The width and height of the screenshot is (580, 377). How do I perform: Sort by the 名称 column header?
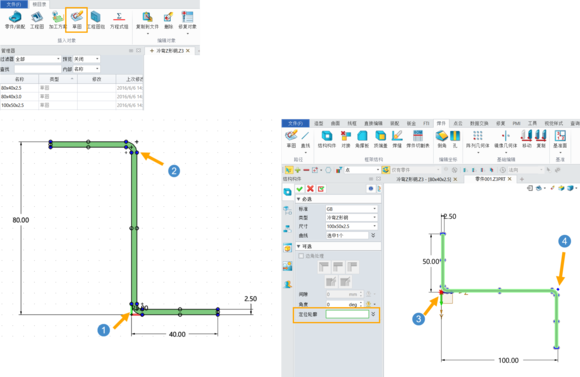click(x=19, y=79)
